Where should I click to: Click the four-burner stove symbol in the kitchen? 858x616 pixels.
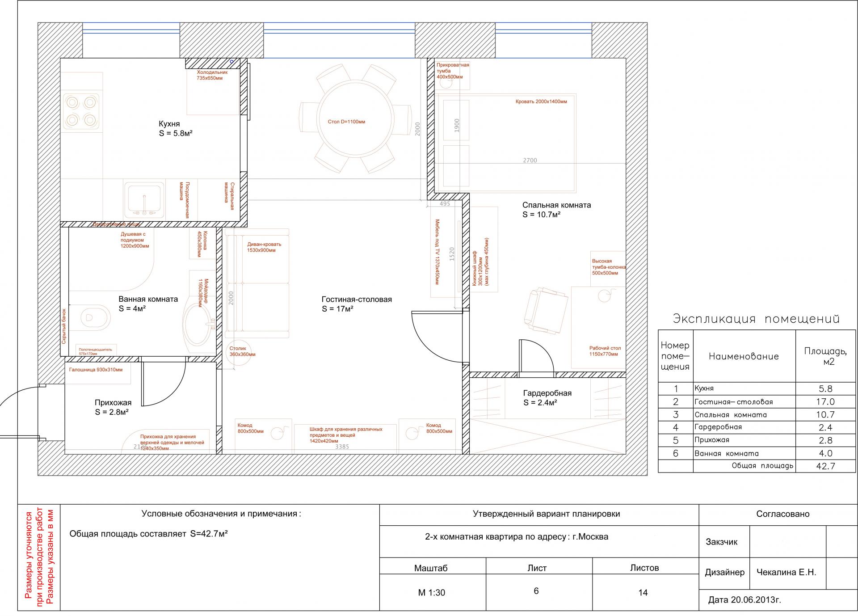point(82,110)
